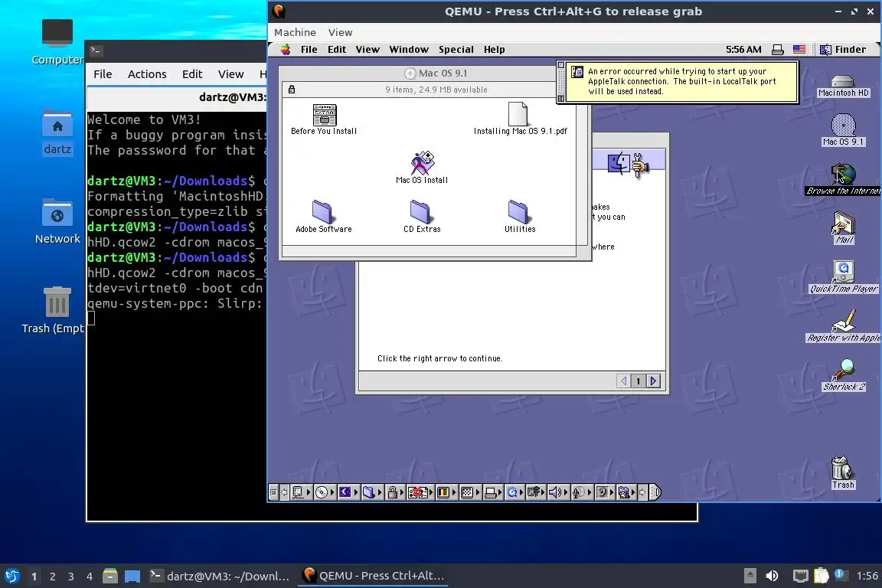882x588 pixels.
Task: Switch to the dartz@VM3 terminal taskbar entry
Action: click(220, 576)
